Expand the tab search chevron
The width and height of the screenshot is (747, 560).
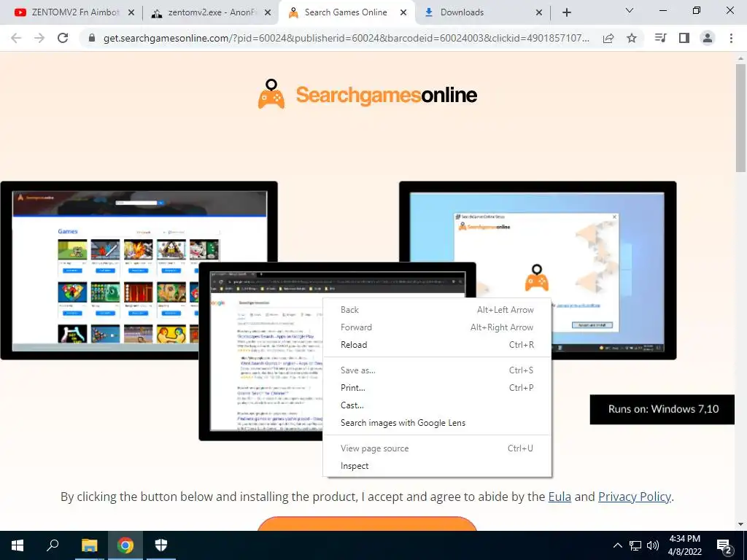tap(630, 10)
